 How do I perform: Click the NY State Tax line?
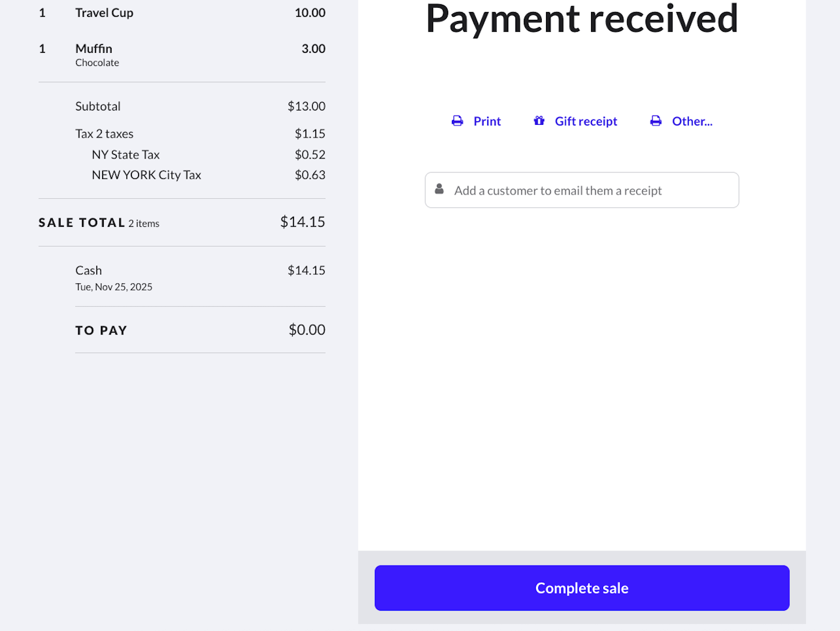click(125, 155)
